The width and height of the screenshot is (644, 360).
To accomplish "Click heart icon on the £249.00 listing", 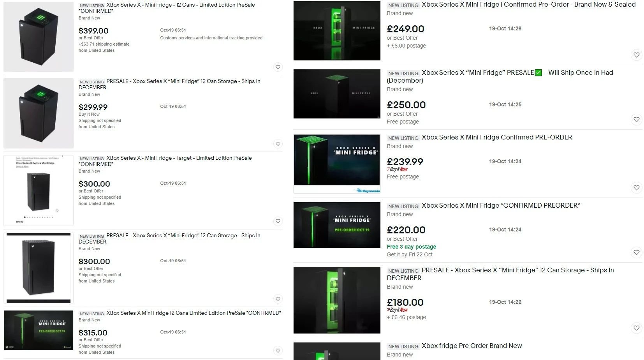I will pos(636,55).
